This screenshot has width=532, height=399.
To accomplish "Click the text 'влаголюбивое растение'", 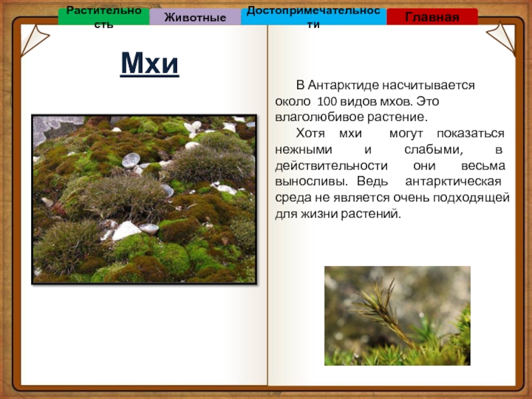I will pyautogui.click(x=350, y=117).
